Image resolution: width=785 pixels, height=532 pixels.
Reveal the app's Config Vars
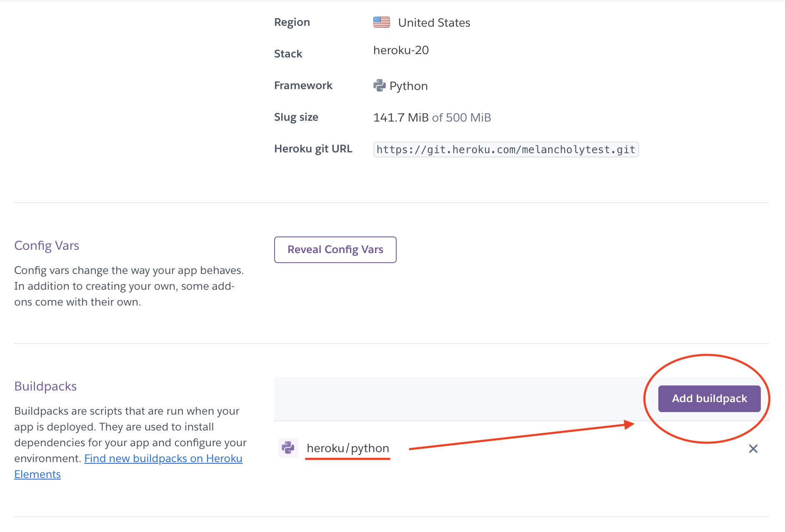tap(335, 250)
